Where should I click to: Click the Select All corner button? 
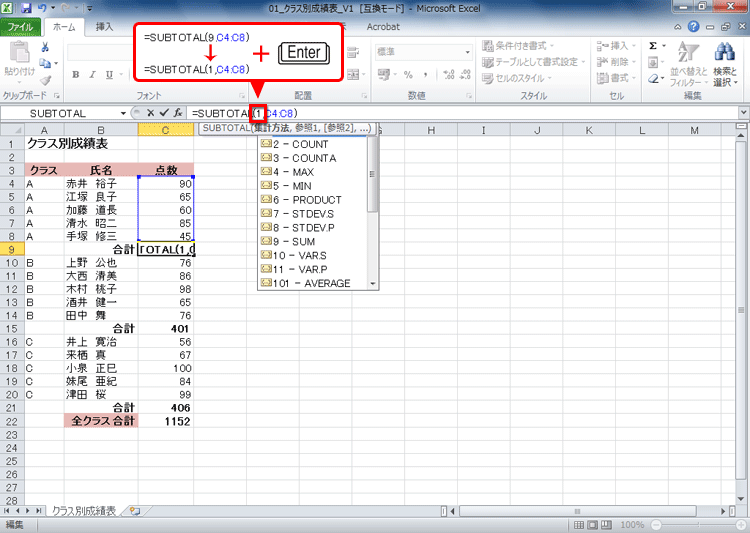point(12,130)
